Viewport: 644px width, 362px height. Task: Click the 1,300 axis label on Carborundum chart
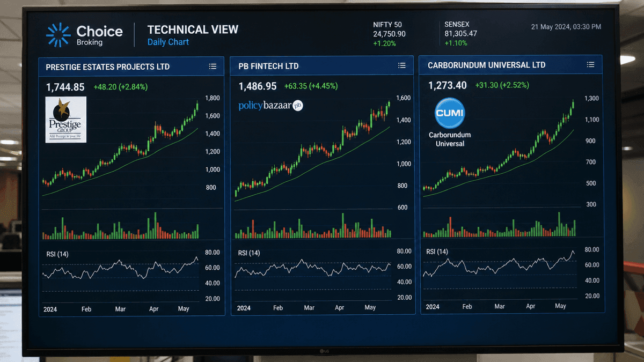(591, 99)
